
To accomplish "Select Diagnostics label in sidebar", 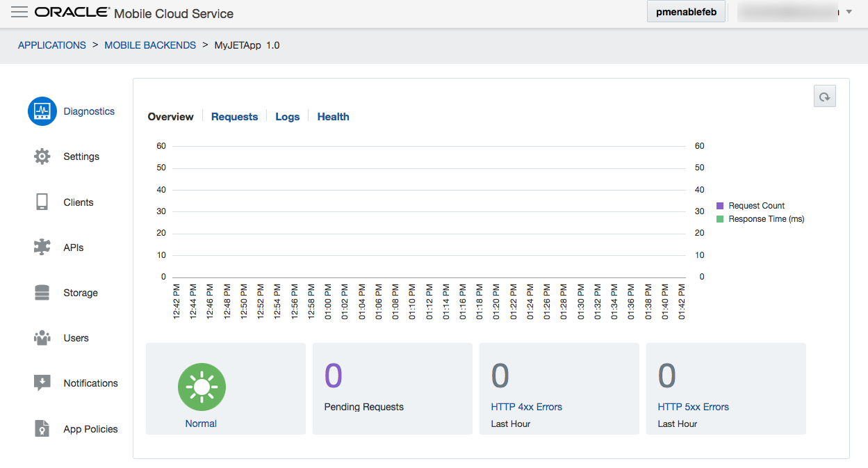I will [x=89, y=111].
